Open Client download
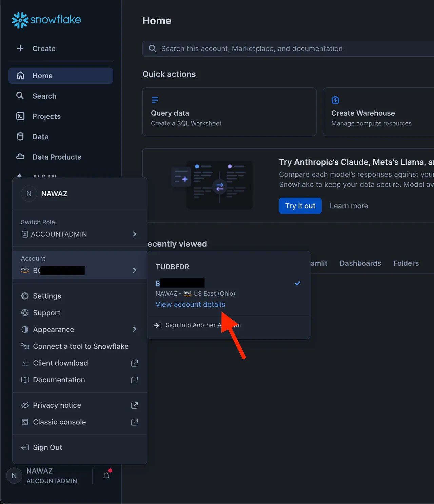434x504 pixels. pos(80,363)
